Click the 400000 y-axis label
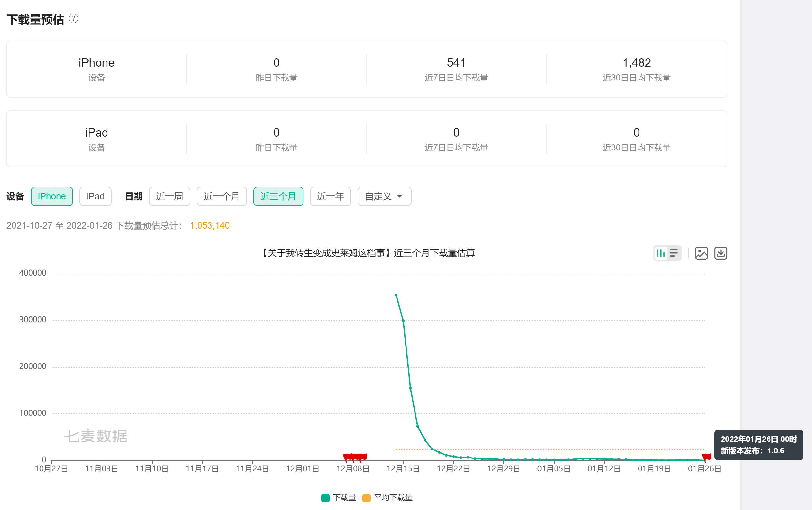This screenshot has width=812, height=510. 33,273
